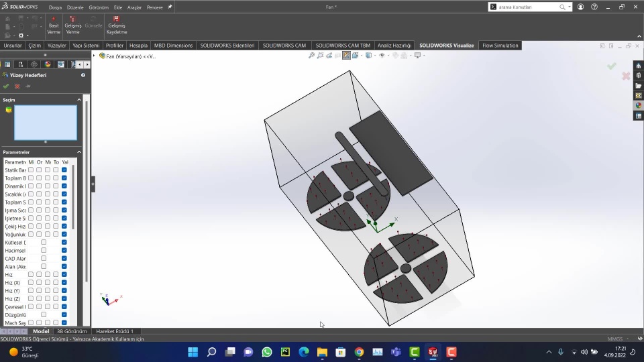This screenshot has height=362, width=644.
Task: Open search commands dropdown arrow
Action: coord(570,7)
